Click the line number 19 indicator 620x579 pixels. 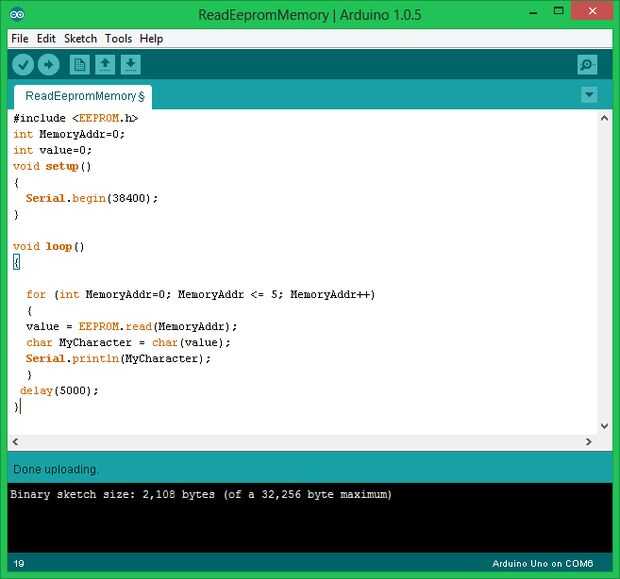[19, 564]
